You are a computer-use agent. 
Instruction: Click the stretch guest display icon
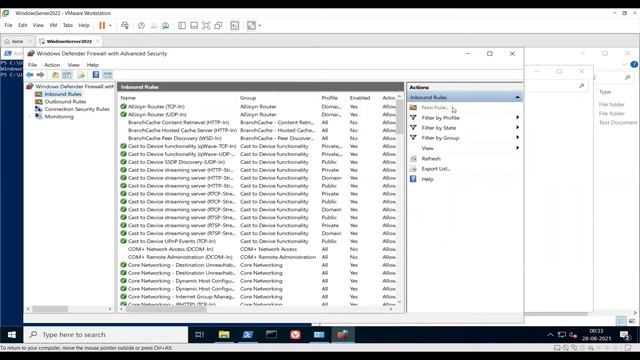pyautogui.click(x=251, y=26)
